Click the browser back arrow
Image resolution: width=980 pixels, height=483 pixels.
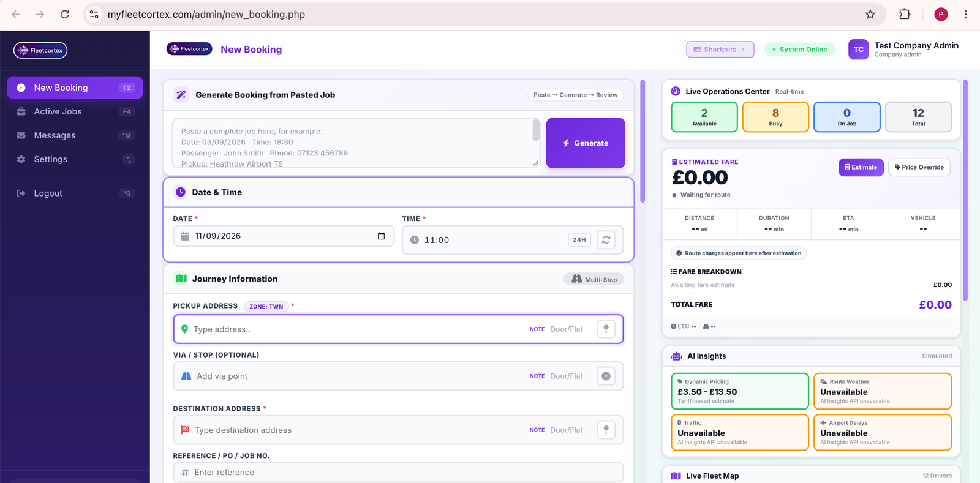[x=16, y=14]
